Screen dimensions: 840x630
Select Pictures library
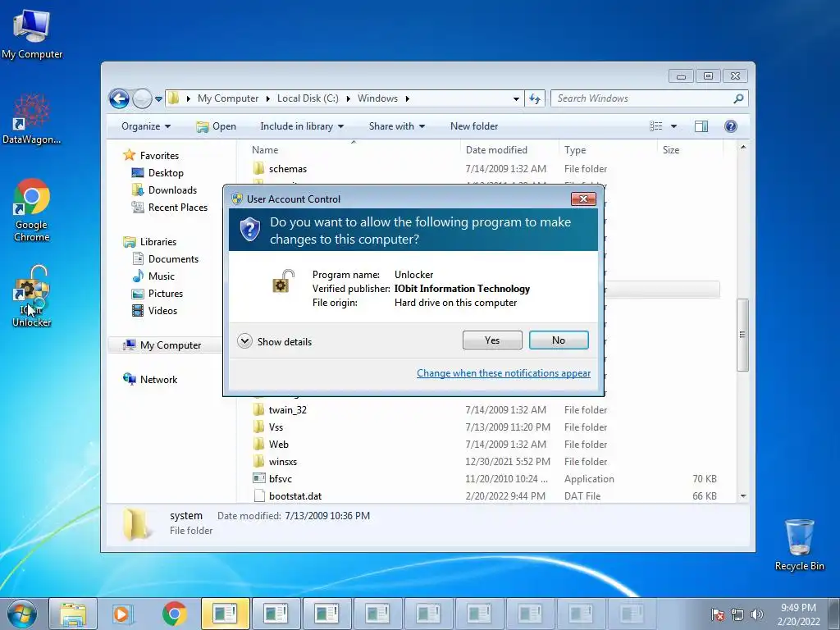pos(165,294)
